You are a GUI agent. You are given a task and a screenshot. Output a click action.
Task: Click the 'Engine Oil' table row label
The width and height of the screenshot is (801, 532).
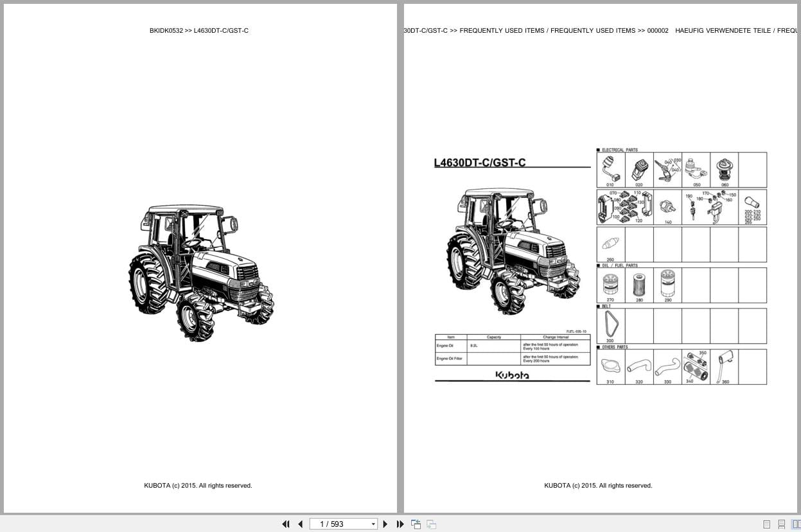(446, 346)
